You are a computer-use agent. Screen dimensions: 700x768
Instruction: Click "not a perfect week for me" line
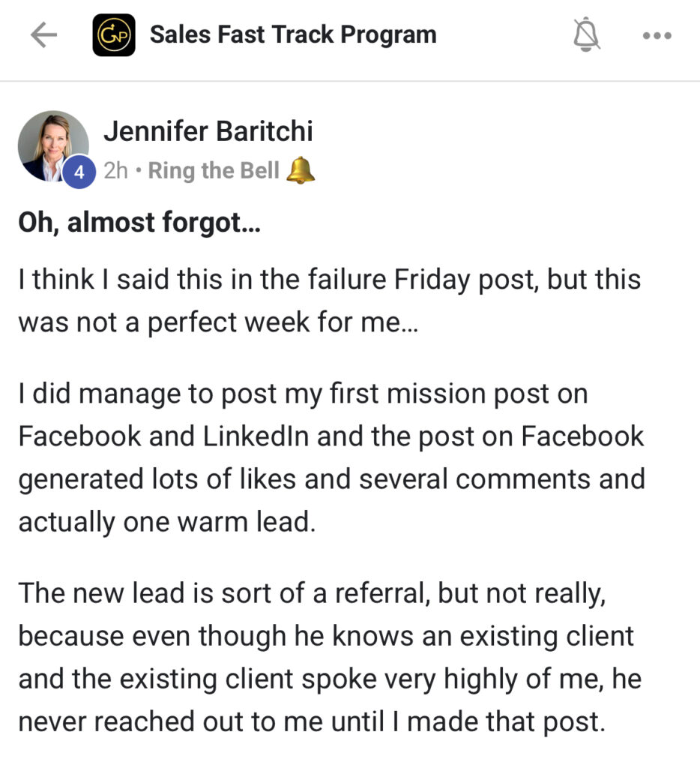214,322
